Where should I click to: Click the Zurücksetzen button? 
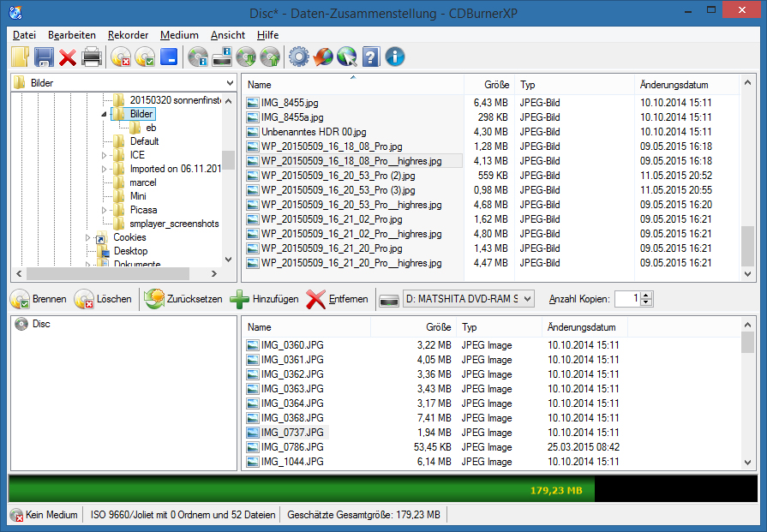183,299
